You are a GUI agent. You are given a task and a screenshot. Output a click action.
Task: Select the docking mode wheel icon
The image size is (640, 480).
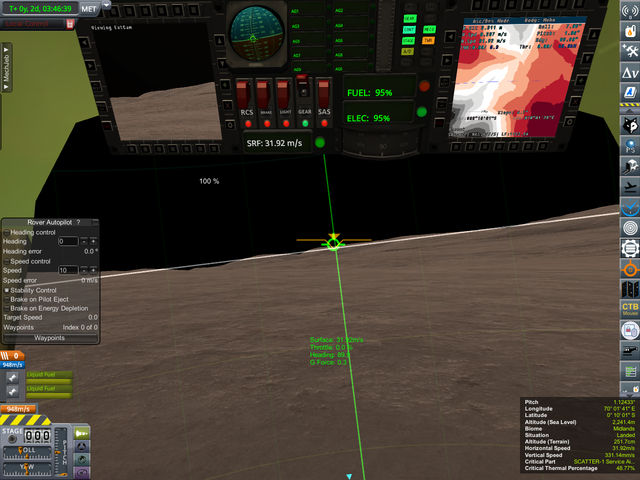coord(82,446)
